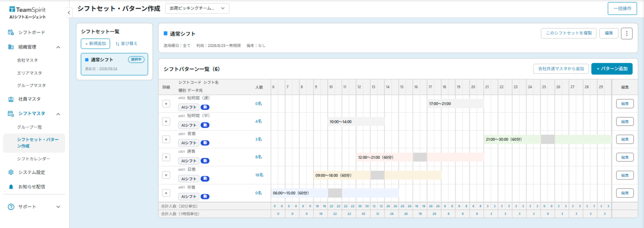Collapse the sidebar with the arrow icon
This screenshot has height=228, width=644.
click(x=69, y=12)
